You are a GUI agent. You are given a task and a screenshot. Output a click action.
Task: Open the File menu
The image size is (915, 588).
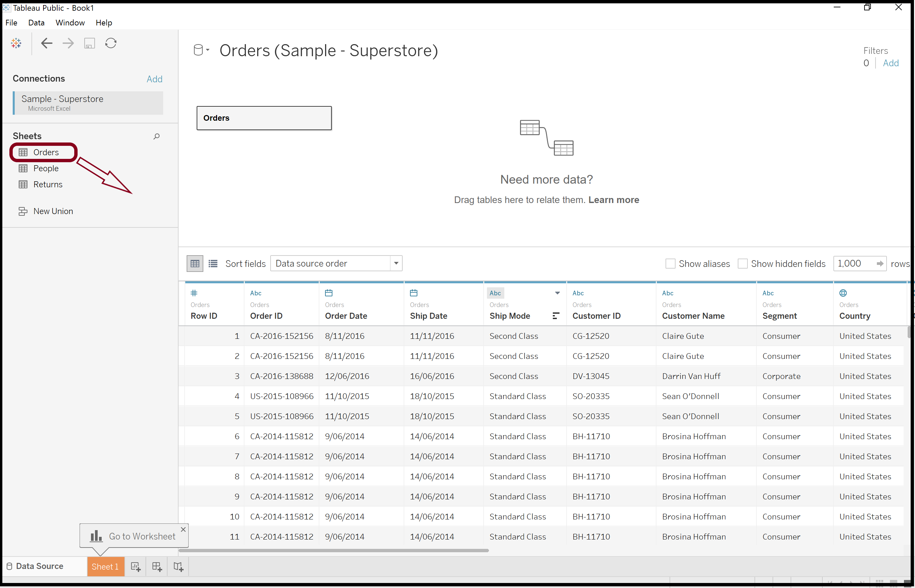pos(11,22)
